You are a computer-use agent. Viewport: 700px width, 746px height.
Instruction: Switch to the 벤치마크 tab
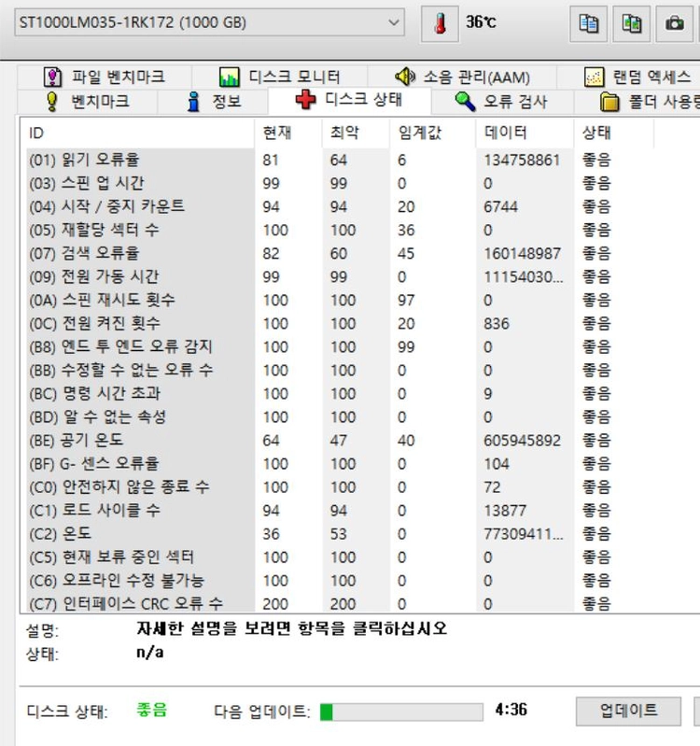88,102
